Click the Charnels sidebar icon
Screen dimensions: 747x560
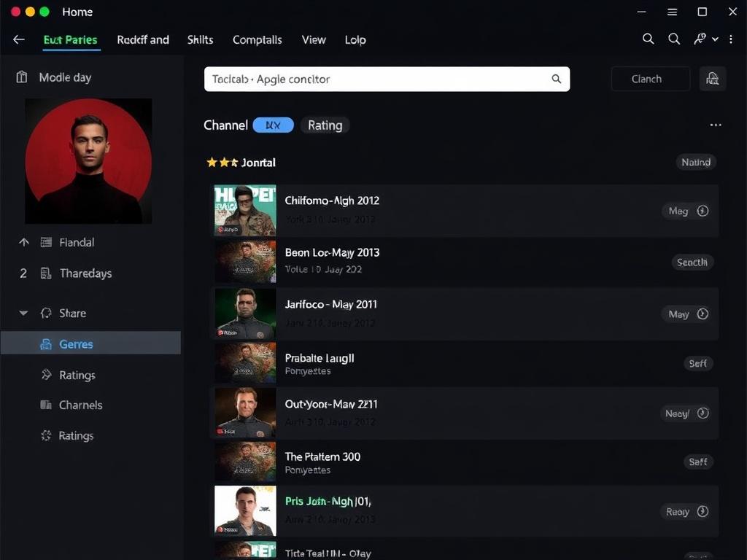(x=46, y=405)
